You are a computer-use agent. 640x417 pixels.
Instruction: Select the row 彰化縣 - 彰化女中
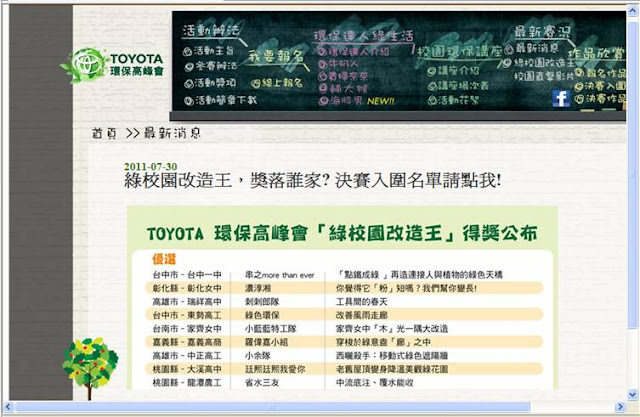[x=344, y=288]
